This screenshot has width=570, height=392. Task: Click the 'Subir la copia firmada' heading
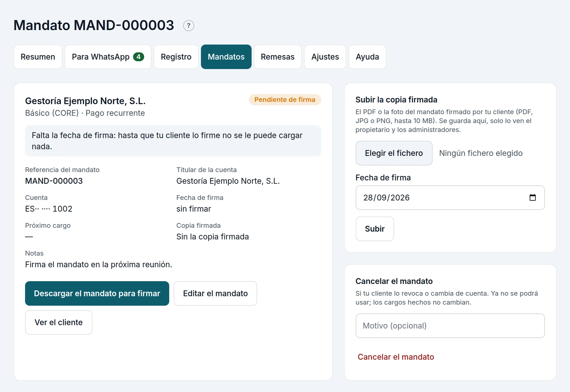click(x=396, y=100)
